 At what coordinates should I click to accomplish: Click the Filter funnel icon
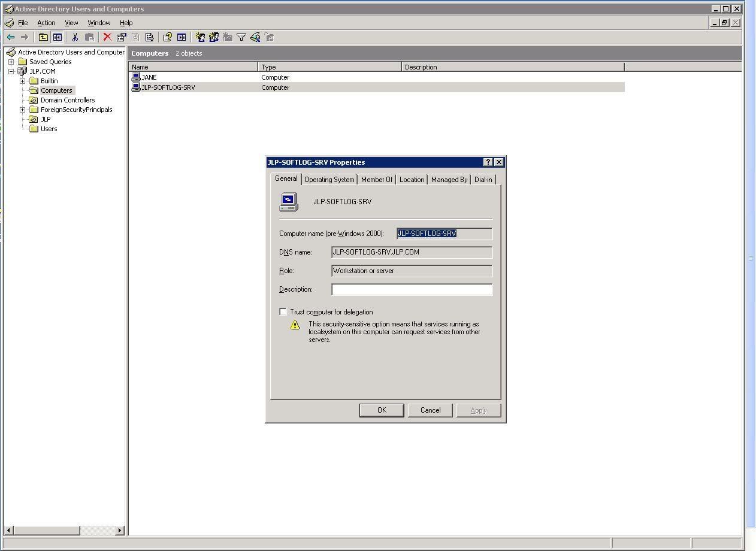tap(241, 37)
